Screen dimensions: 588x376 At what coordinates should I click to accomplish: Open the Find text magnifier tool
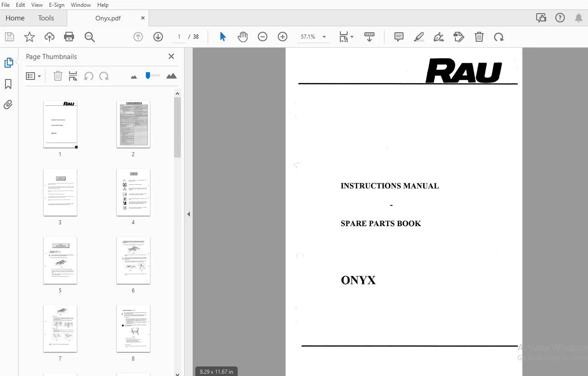click(x=90, y=37)
